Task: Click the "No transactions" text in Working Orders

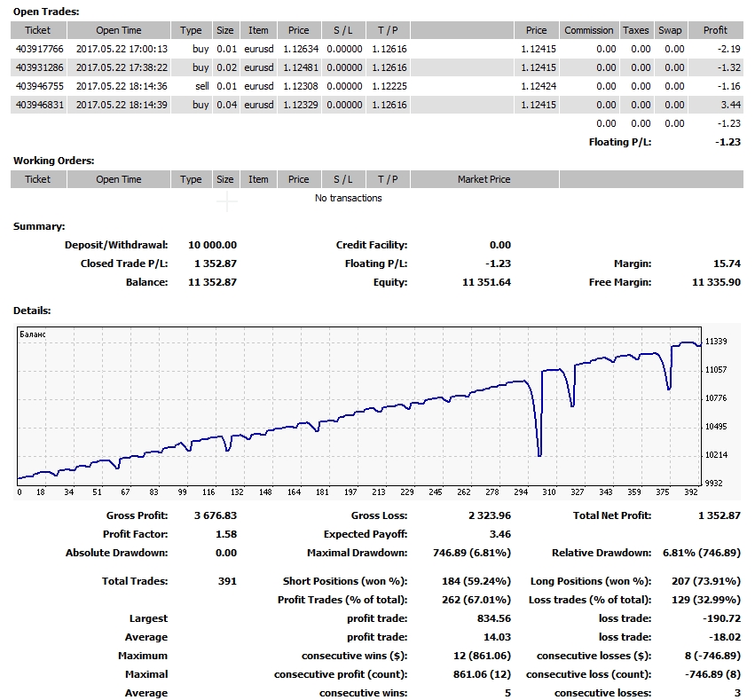Action: (x=348, y=198)
